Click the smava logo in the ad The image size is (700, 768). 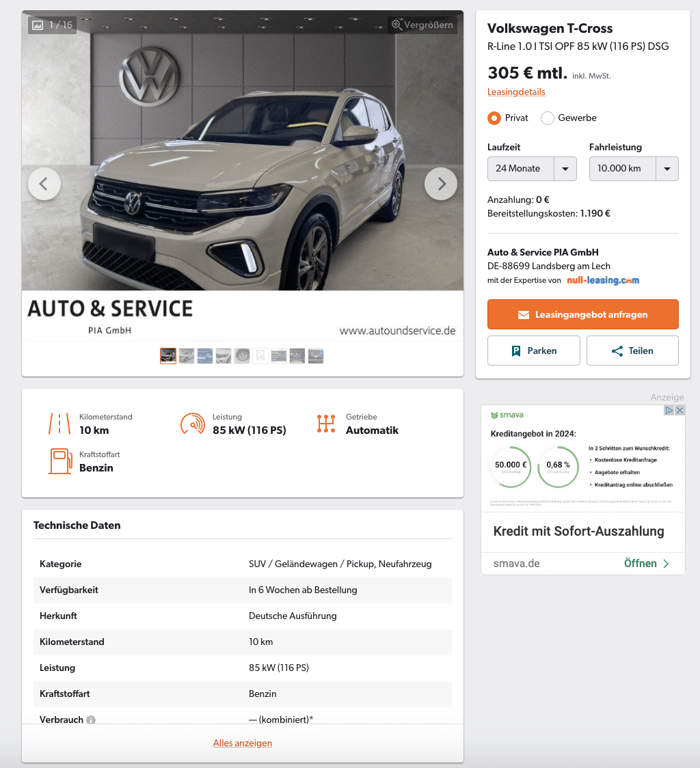click(507, 415)
